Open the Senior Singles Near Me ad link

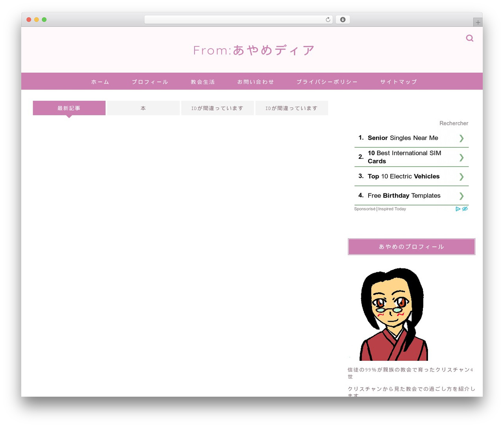click(x=403, y=138)
